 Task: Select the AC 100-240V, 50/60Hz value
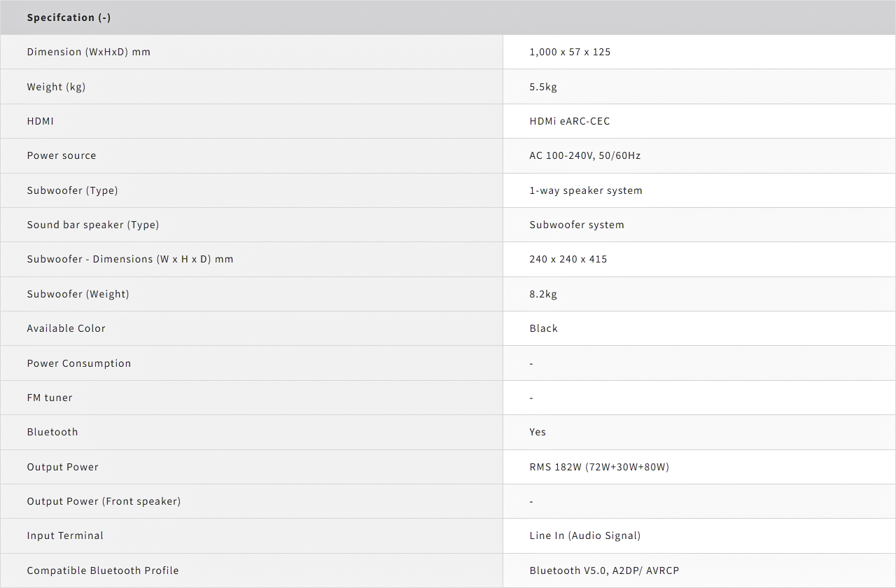point(584,155)
